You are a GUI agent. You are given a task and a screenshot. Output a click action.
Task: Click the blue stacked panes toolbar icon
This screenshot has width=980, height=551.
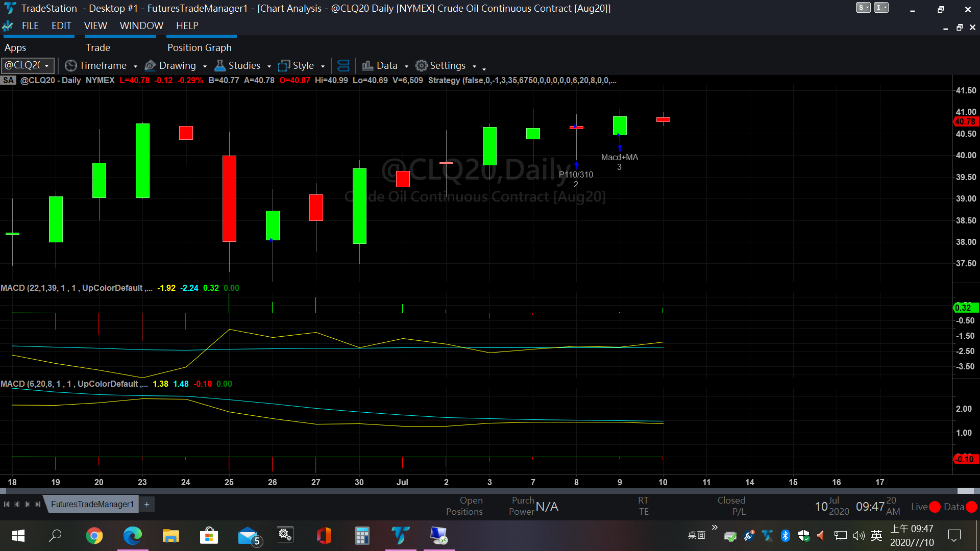pos(344,66)
